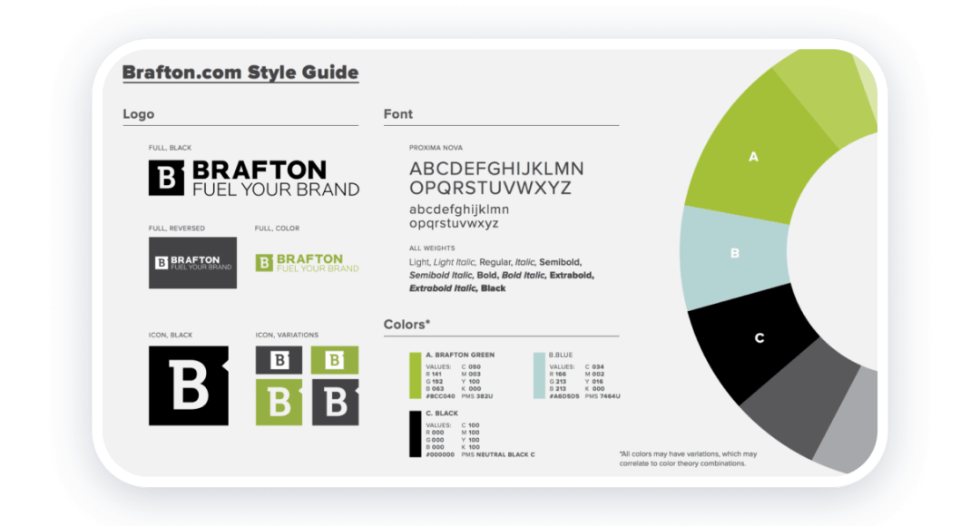Click the large dark gray B icon variation
This screenshot has height=526, width=980.
[335, 403]
